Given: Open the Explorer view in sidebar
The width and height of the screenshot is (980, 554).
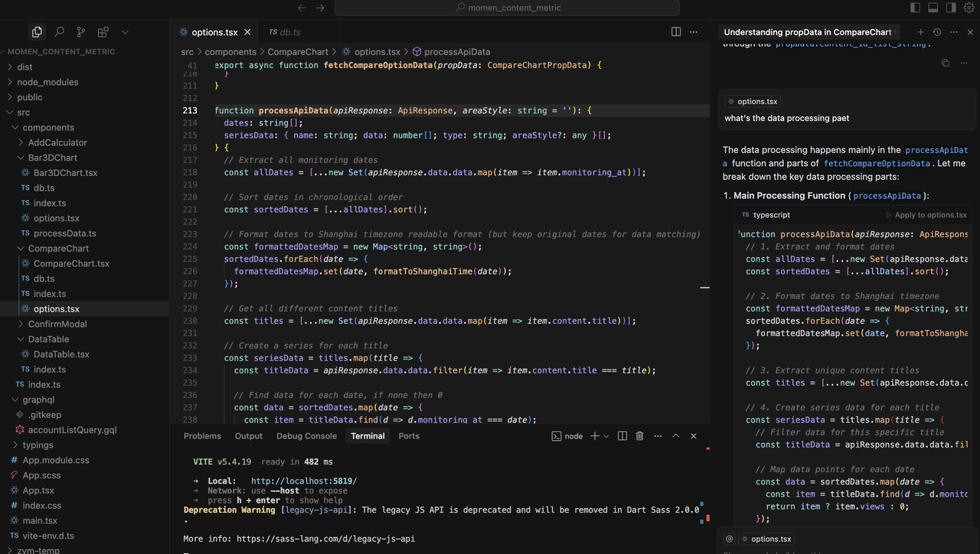Looking at the screenshot, I should [x=37, y=32].
